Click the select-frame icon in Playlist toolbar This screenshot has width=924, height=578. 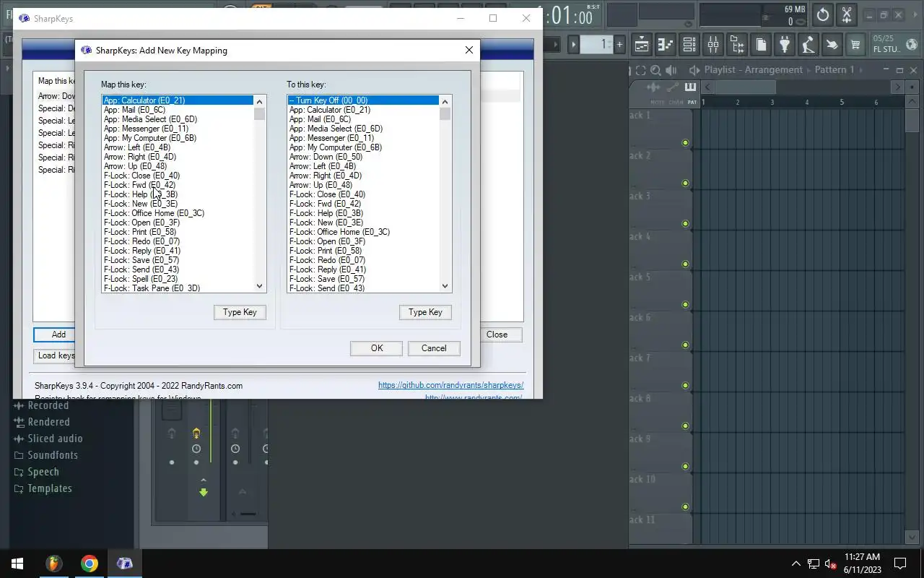(640, 70)
